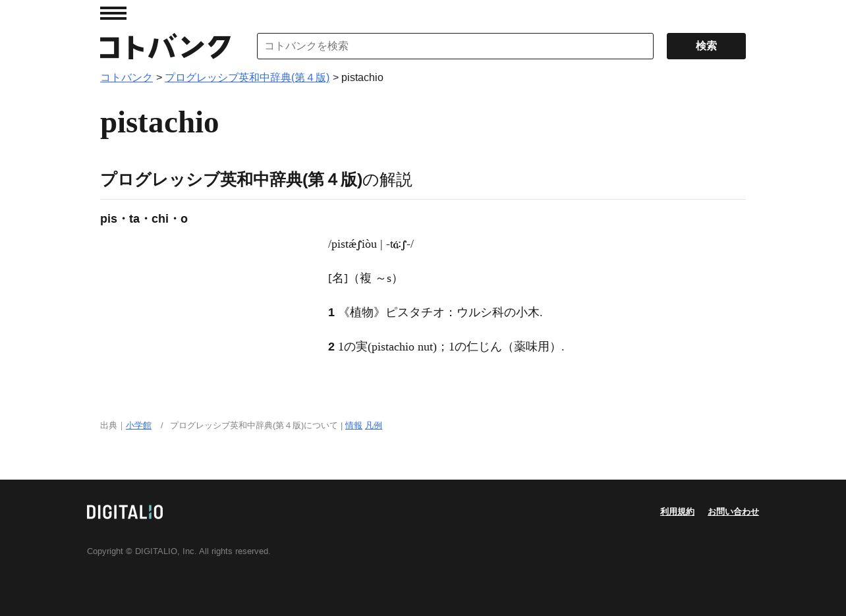Screen dimensions: 846x616
Task: Open プログレッシブ英和中辞典(第４版) breadcrumb link
Action: [x=247, y=78]
